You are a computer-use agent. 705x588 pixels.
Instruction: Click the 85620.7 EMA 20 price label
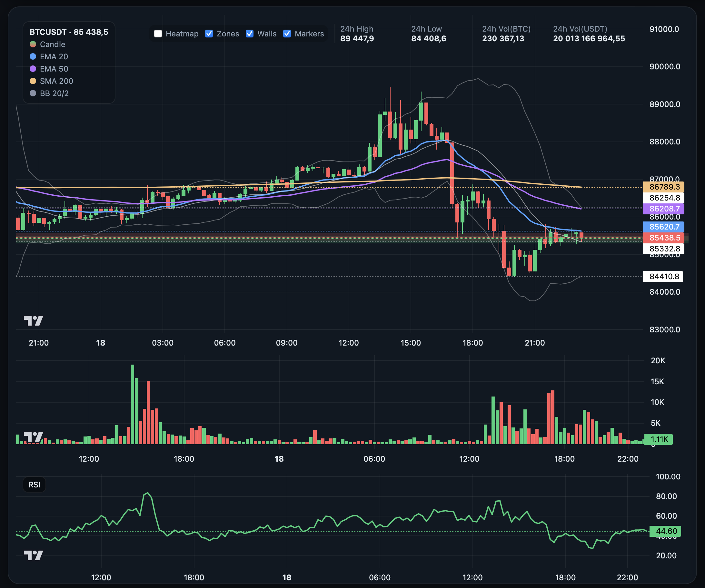pos(663,227)
